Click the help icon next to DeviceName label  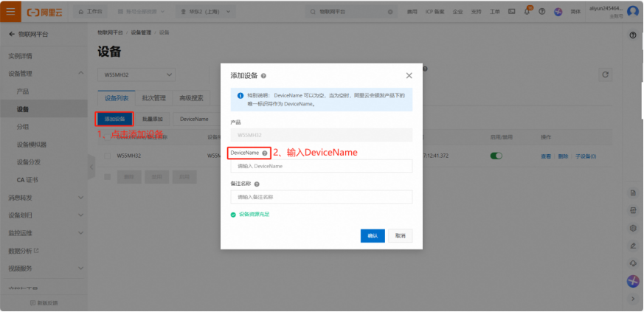pyautogui.click(x=265, y=153)
